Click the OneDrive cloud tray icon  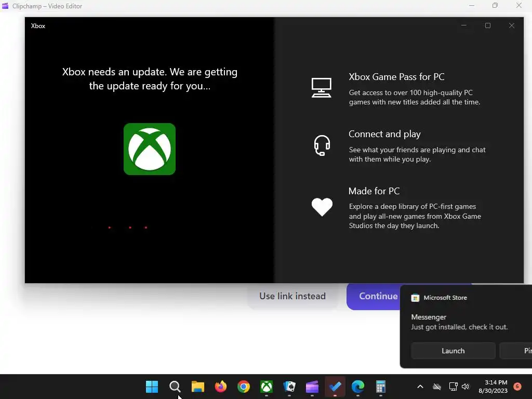tap(437, 387)
